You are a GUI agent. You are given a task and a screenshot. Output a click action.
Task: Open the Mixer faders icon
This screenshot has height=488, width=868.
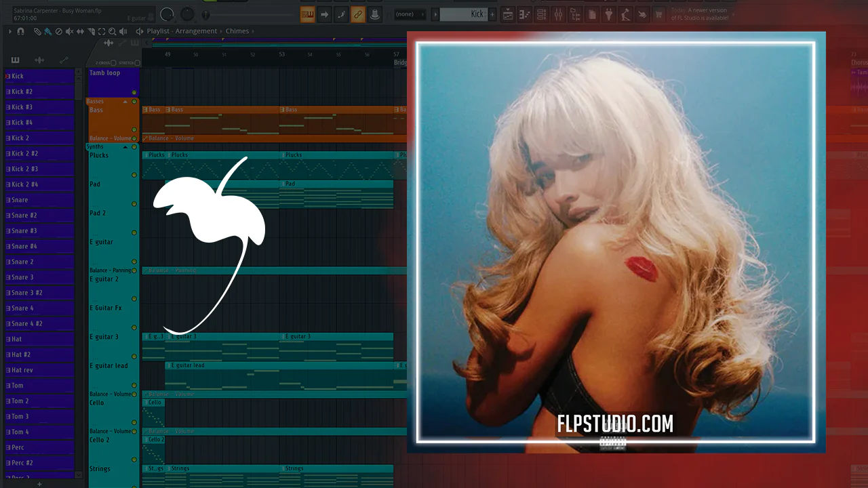point(559,14)
